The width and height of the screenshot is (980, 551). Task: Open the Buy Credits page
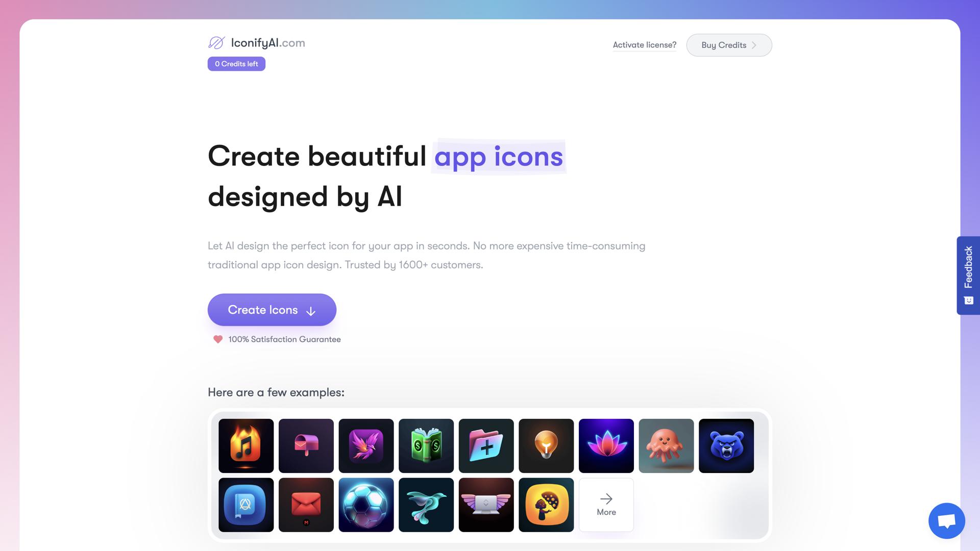click(729, 45)
